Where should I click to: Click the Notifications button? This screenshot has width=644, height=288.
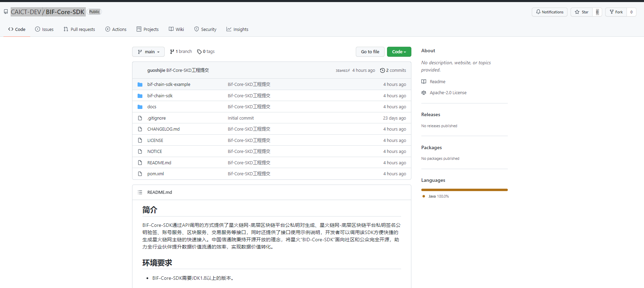tap(550, 12)
